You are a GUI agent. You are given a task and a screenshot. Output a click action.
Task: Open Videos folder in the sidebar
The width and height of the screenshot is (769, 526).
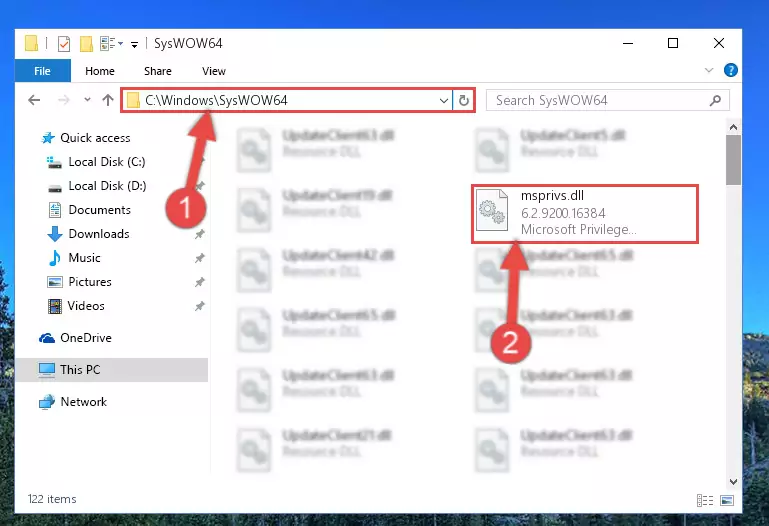click(86, 306)
